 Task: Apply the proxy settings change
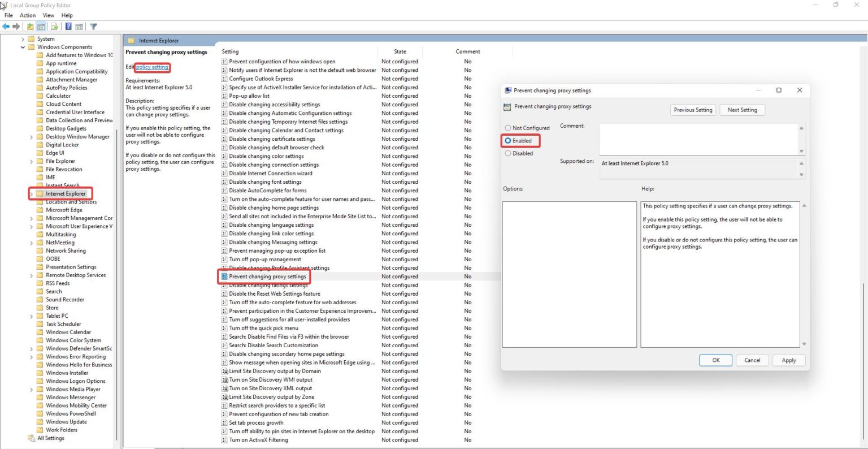pyautogui.click(x=789, y=360)
